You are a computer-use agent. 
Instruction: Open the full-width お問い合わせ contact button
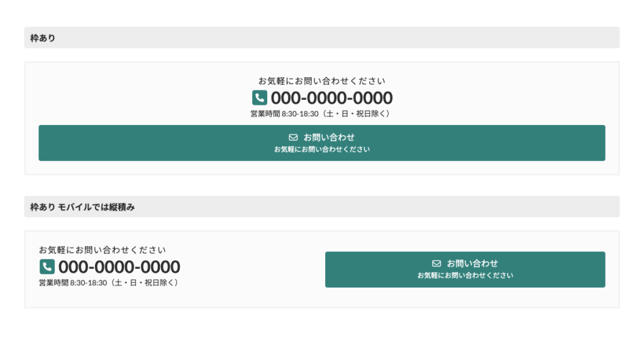click(x=322, y=143)
